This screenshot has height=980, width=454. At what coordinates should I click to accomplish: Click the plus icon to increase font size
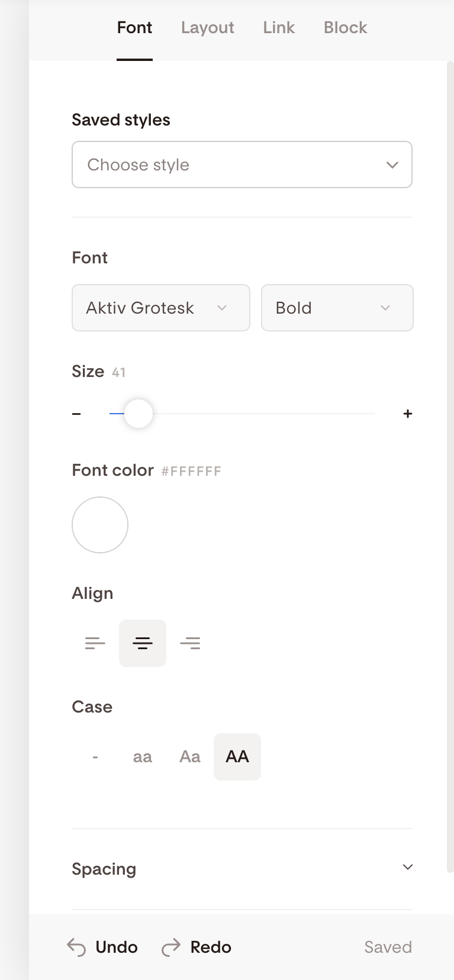pos(408,414)
